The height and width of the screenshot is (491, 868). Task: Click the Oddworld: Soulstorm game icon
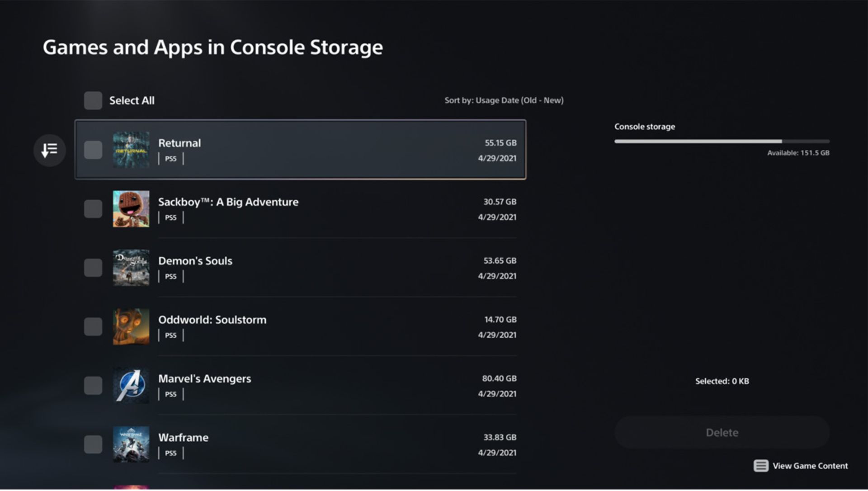coord(131,326)
